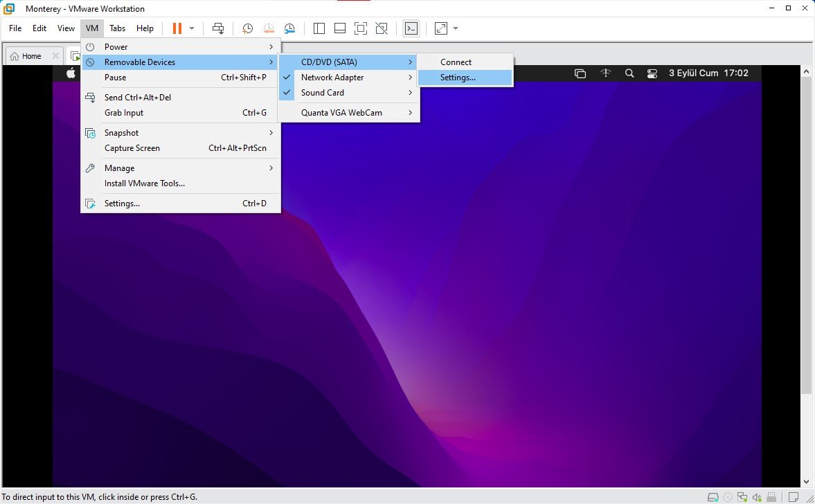Viewport: 815px width, 504px height.
Task: Click the date and time 3 Eylül Cum 17:02
Action: (x=708, y=73)
